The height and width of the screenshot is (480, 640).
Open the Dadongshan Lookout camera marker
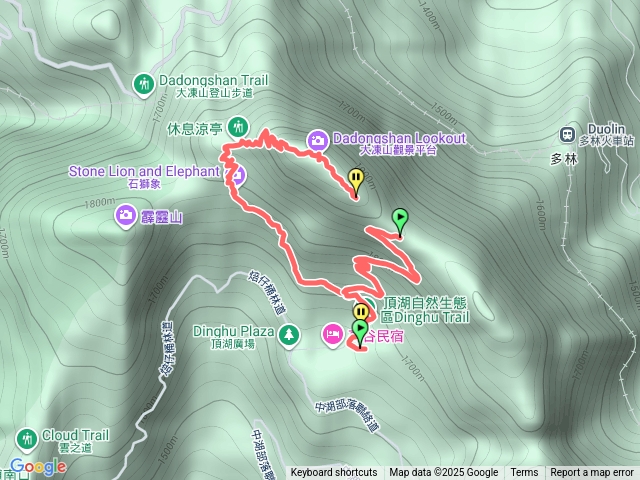pyautogui.click(x=318, y=141)
